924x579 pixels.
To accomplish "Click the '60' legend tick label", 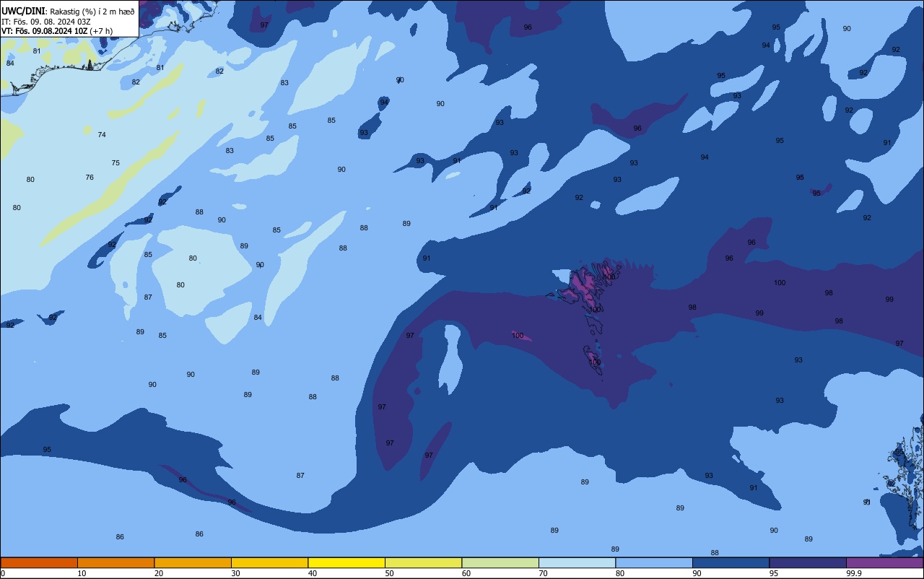I will point(466,573).
